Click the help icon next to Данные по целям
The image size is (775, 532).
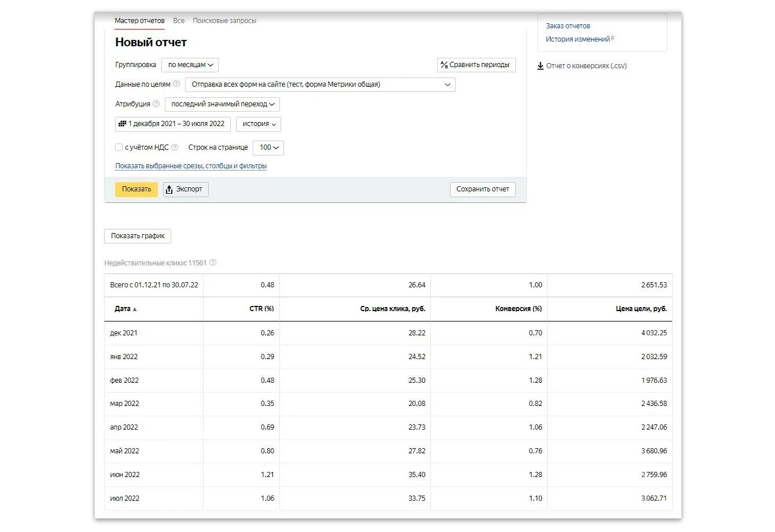tap(176, 84)
